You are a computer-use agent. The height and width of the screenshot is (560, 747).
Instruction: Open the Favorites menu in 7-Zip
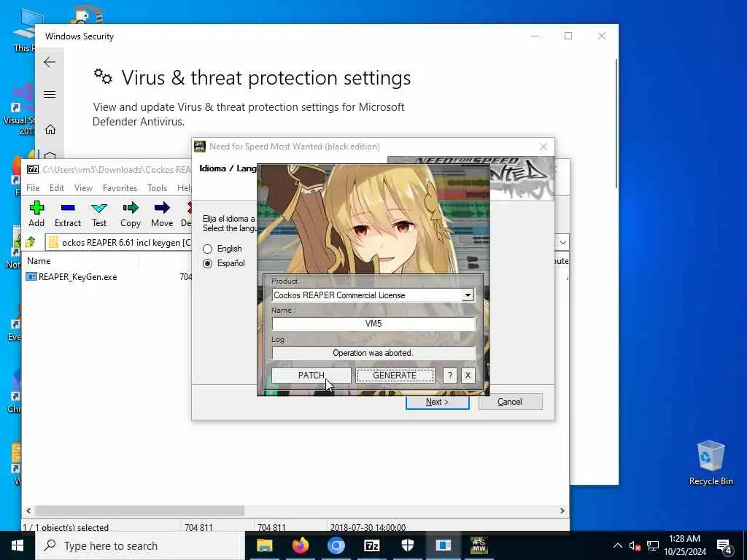point(120,188)
